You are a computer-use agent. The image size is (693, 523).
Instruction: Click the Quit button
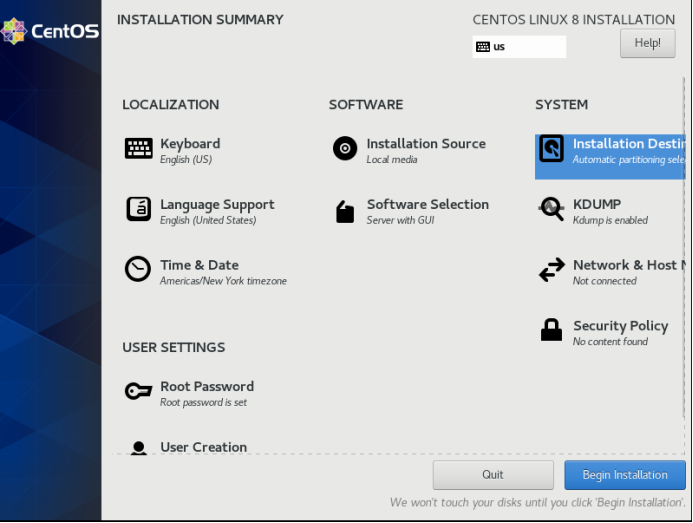(x=493, y=475)
